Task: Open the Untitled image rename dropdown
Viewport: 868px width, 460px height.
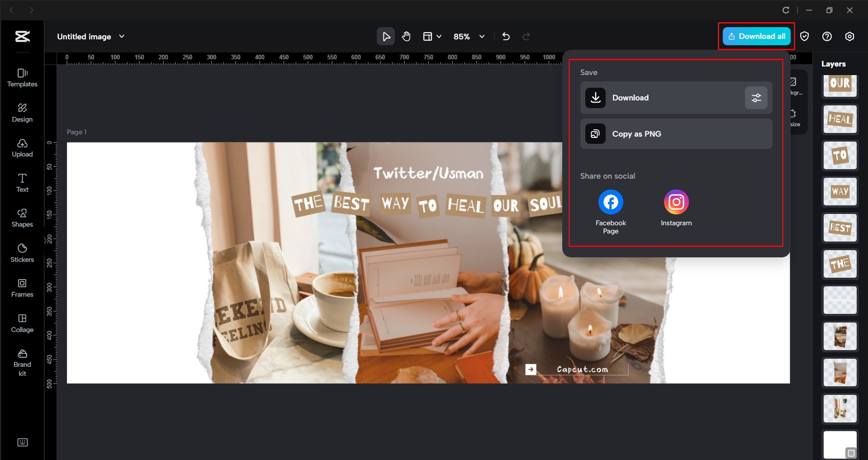Action: click(121, 36)
